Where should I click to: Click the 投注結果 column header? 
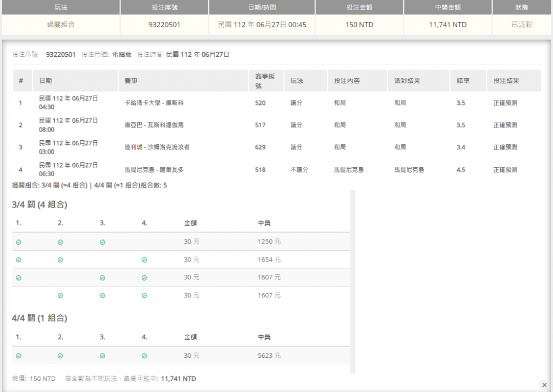[506, 81]
